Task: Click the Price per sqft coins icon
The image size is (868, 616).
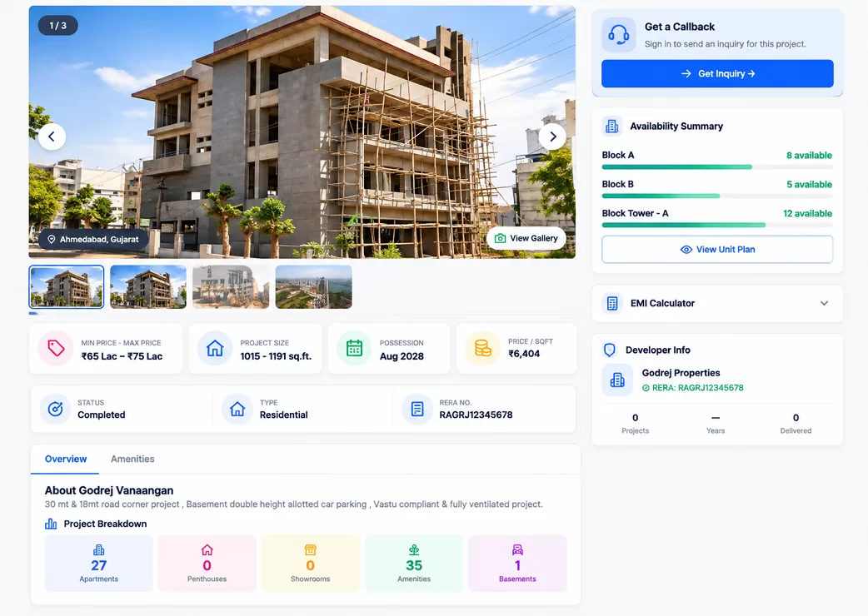Action: (x=482, y=348)
